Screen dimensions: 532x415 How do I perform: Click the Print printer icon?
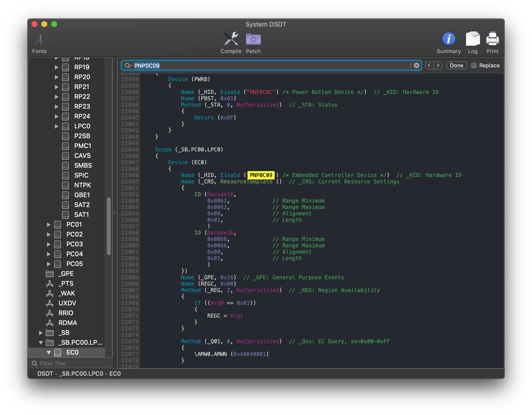click(x=492, y=39)
